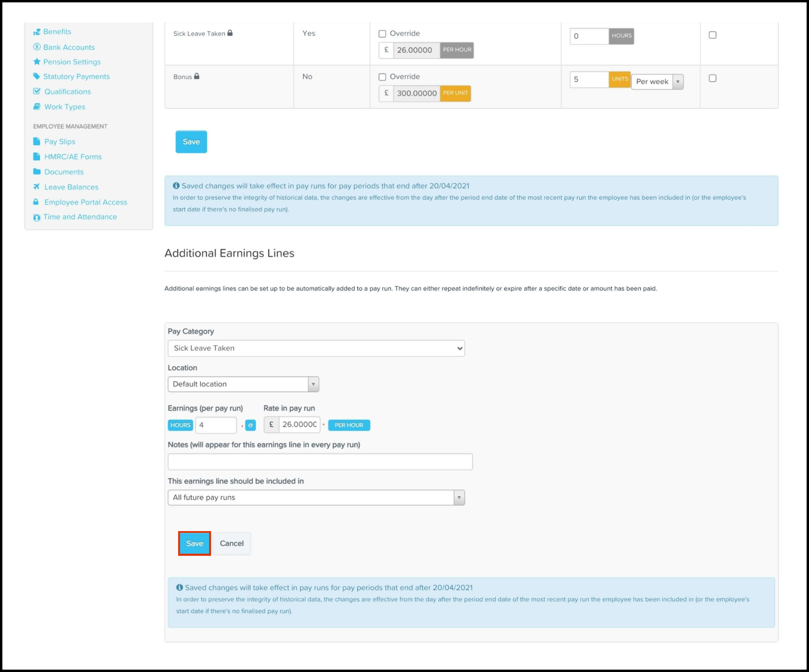Open the Pay Category dropdown
Screen dimensions: 809x672
coord(316,348)
